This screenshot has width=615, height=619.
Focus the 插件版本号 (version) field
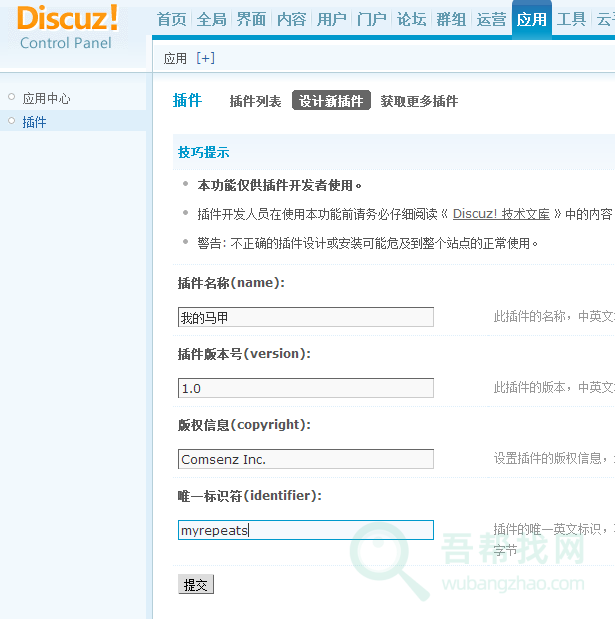click(305, 388)
